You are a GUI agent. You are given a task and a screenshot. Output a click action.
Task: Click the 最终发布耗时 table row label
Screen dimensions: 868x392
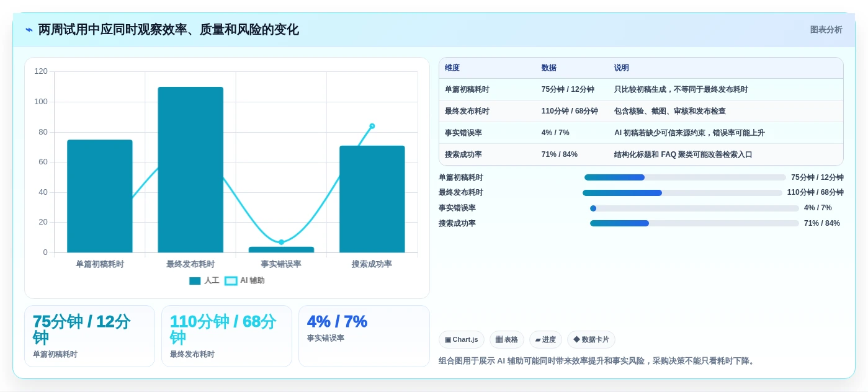[x=467, y=112]
